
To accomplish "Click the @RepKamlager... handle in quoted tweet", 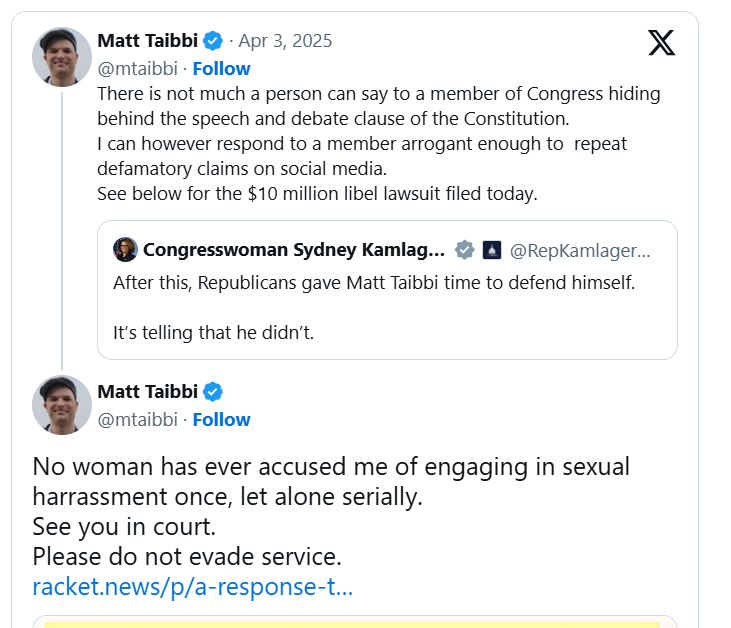I will click(x=580, y=250).
